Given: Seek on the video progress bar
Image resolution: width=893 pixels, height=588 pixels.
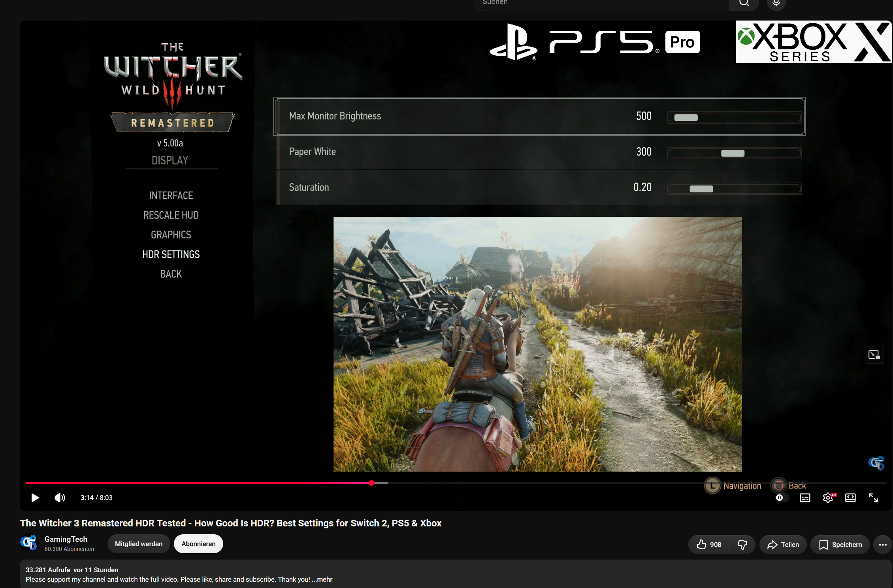Looking at the screenshot, I should 456,483.
